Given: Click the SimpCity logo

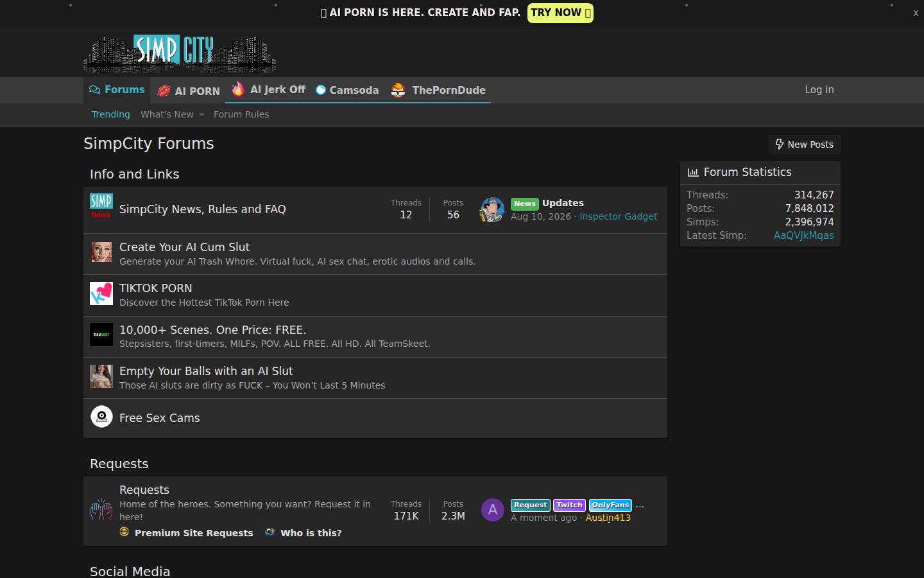Looking at the screenshot, I should pos(180,53).
